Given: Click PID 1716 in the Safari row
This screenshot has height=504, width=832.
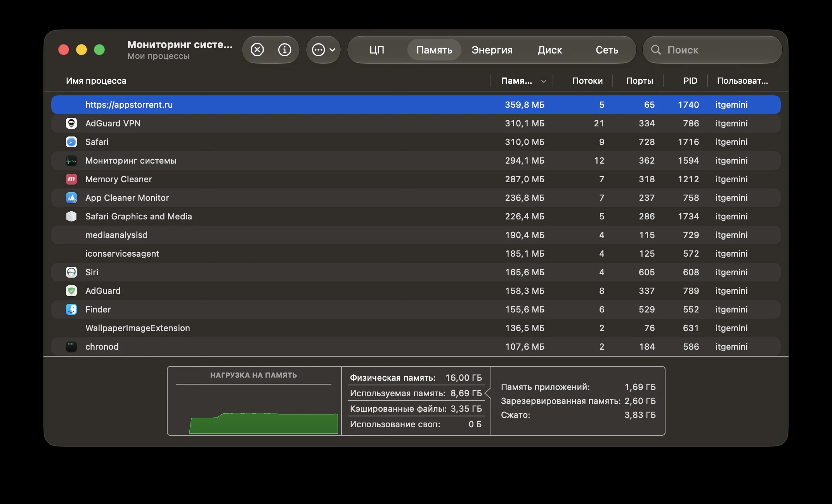Looking at the screenshot, I should [x=688, y=142].
